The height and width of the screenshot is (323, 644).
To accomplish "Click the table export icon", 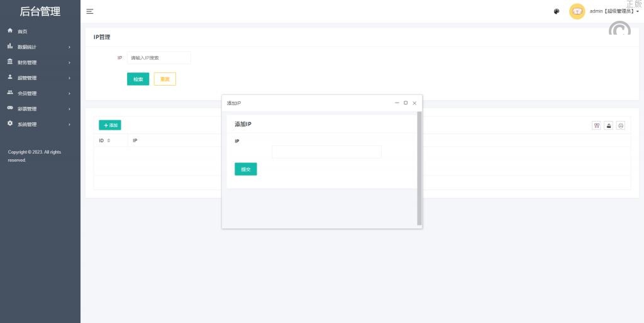I will tap(608, 125).
